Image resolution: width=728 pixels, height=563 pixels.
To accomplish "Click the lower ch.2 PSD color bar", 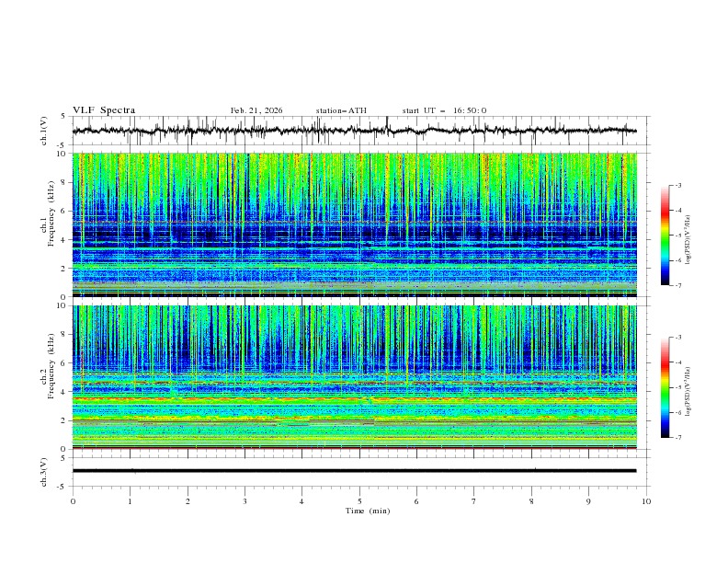I will pyautogui.click(x=665, y=387).
